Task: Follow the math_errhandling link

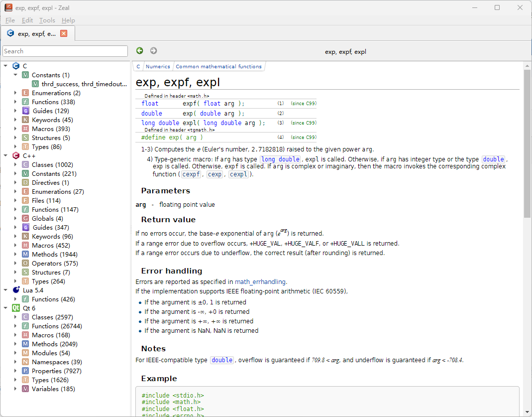Action: click(260, 282)
